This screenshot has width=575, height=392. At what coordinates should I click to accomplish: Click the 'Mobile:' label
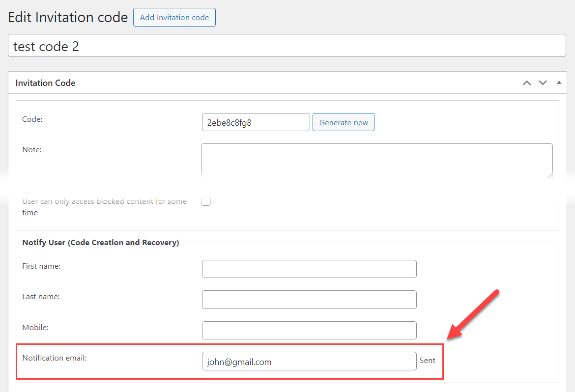tap(35, 328)
